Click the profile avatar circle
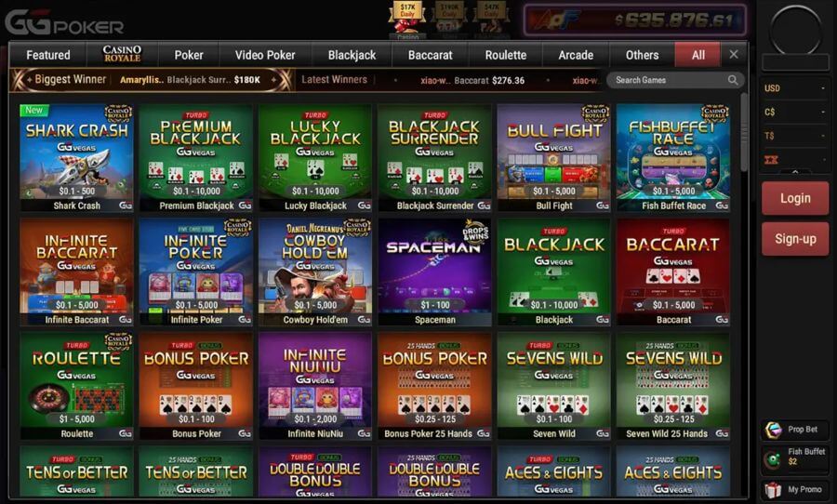The width and height of the screenshot is (837, 504). click(x=795, y=30)
